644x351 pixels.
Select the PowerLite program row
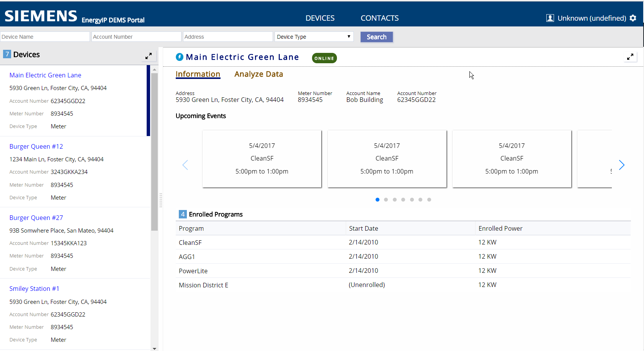[403, 271]
